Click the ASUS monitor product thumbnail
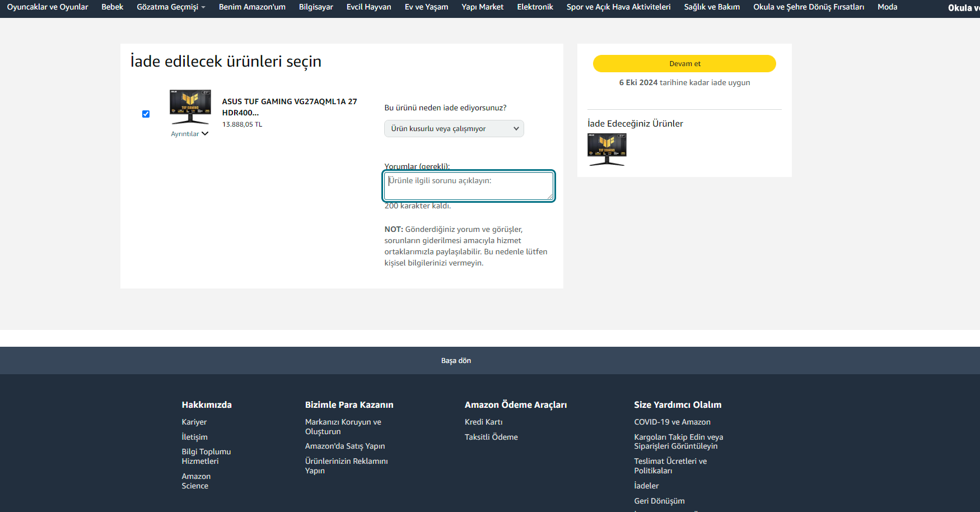 (x=190, y=107)
